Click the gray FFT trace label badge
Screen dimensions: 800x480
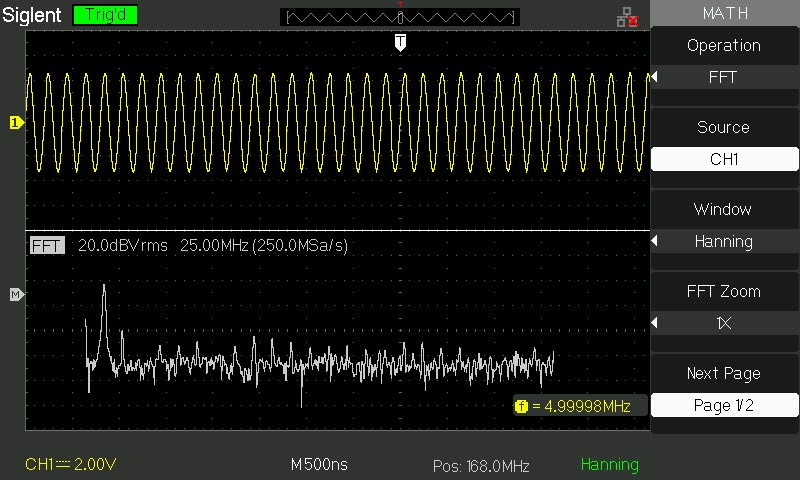[47, 246]
